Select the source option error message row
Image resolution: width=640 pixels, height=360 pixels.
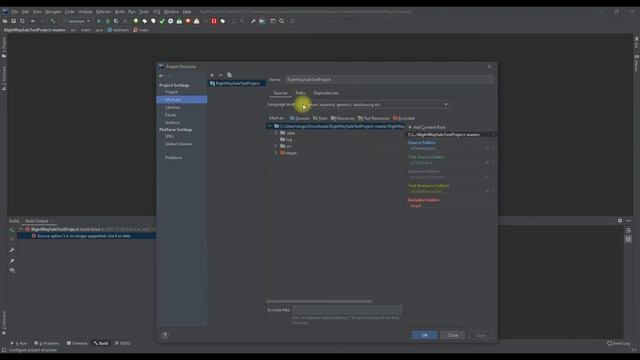pyautogui.click(x=87, y=236)
